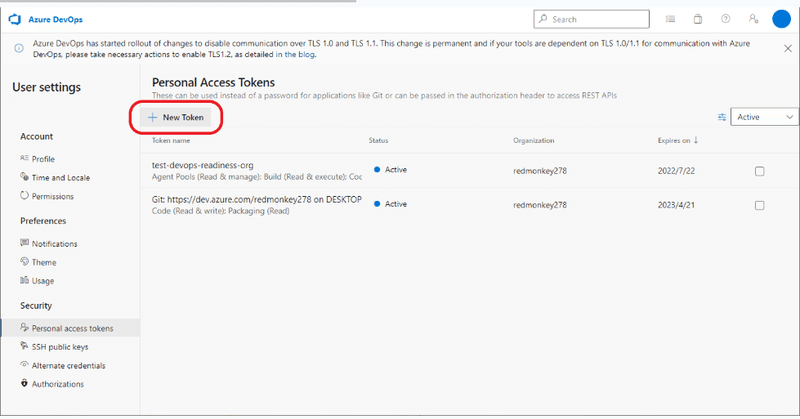
Task: Click the plus icon of New Token
Action: [152, 117]
